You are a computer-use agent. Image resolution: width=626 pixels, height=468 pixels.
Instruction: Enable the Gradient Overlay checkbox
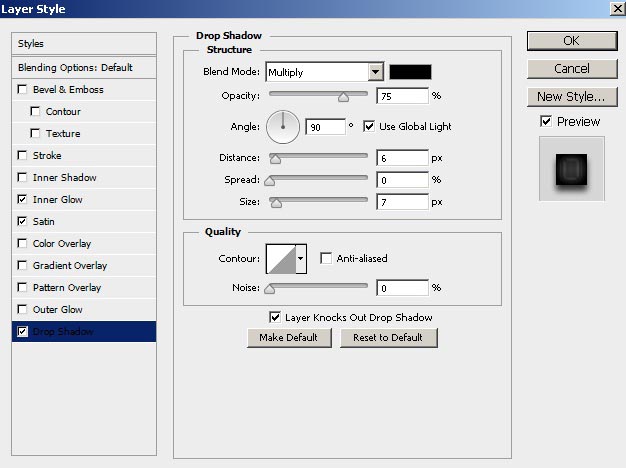tap(22, 265)
